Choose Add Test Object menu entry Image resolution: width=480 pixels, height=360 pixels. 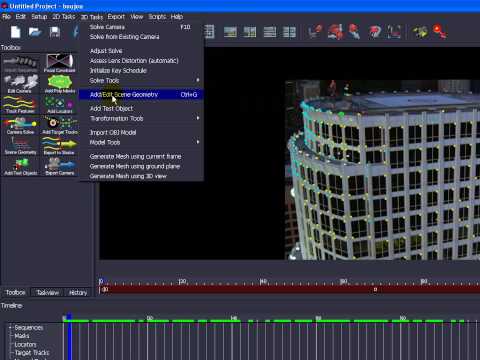coord(141,108)
